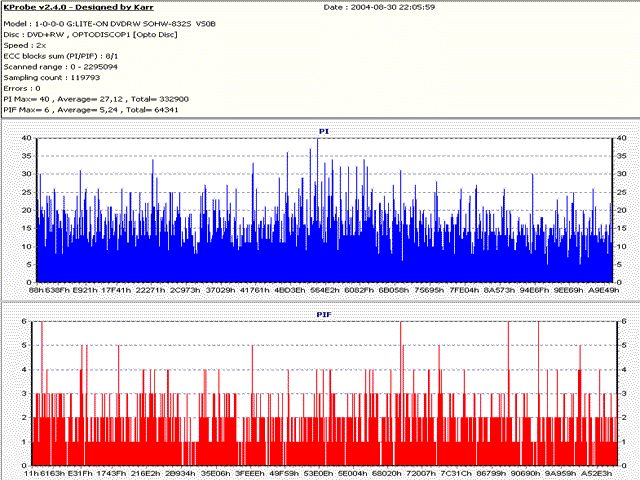Screen dimensions: 640x480
Task: Click the "72007h" PIF axis label
Action: click(x=421, y=473)
